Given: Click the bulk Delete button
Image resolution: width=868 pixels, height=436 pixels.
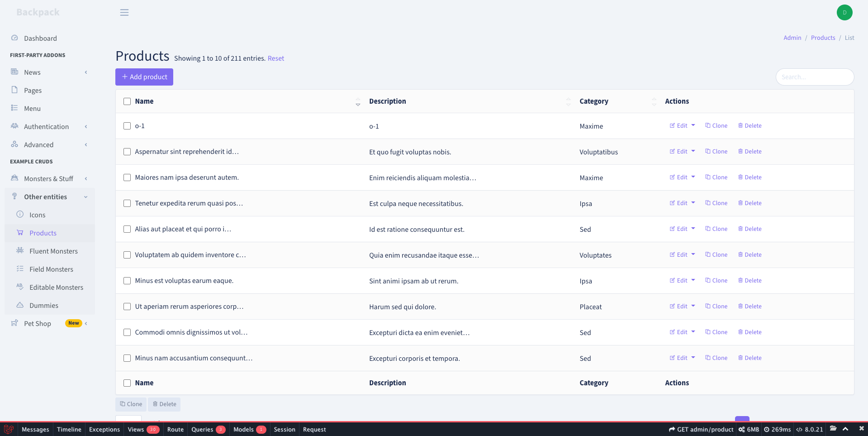Looking at the screenshot, I should click(164, 404).
